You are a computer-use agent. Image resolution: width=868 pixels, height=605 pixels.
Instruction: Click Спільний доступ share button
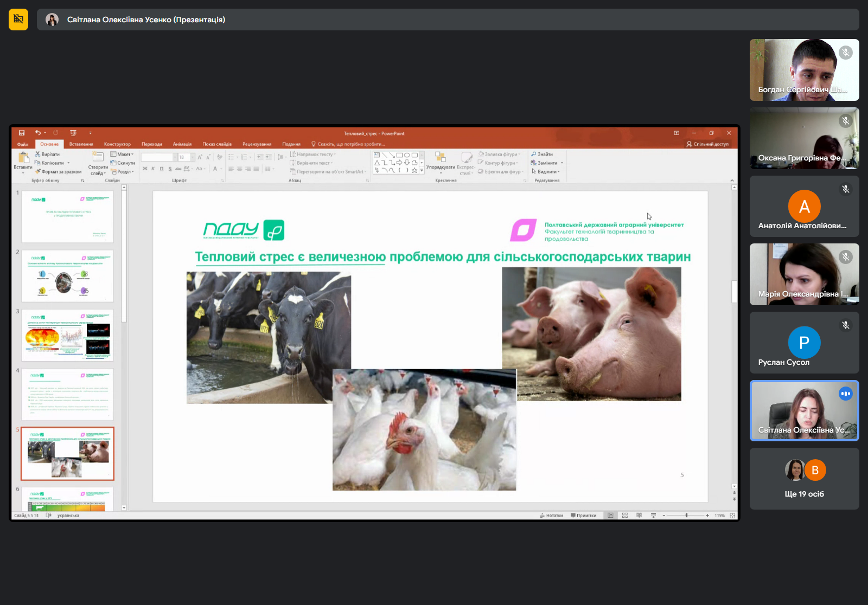[x=707, y=144]
